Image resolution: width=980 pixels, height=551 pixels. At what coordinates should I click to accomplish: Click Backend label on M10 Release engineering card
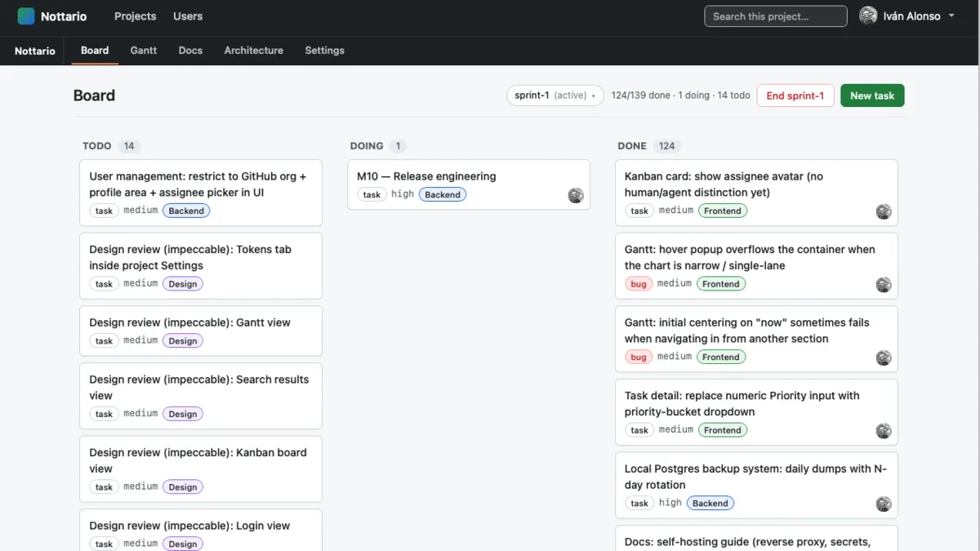pyautogui.click(x=443, y=195)
